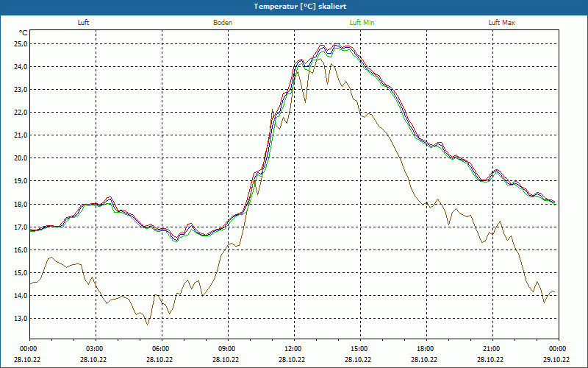Screen dimensions: 588x368
Task: Select the 14,0 value on temperature axis
Action: (x=21, y=296)
